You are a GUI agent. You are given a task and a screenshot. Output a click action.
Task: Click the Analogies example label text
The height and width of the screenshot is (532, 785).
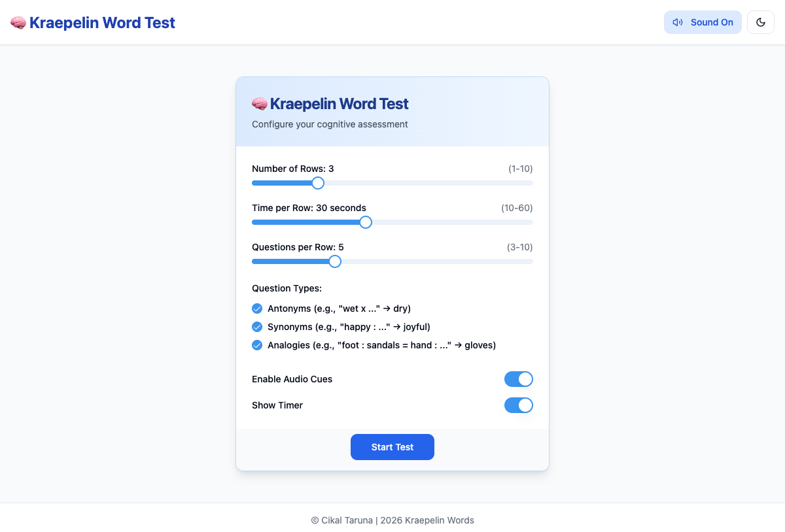pos(381,345)
